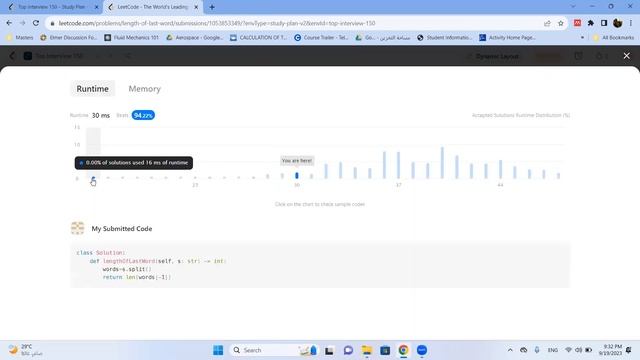Viewport: 640px width, 360px height.
Task: Open the CALCULATION OF T... bookmark
Action: point(258,38)
